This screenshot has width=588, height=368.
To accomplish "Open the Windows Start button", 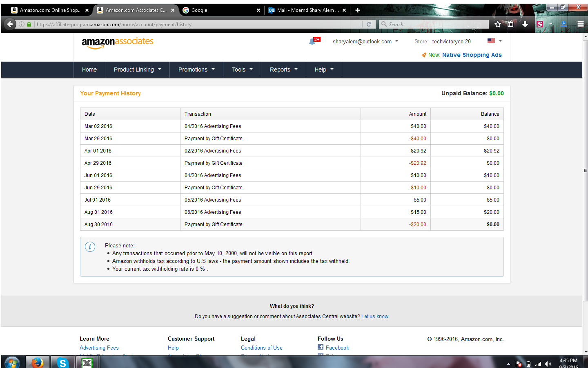I will point(12,362).
